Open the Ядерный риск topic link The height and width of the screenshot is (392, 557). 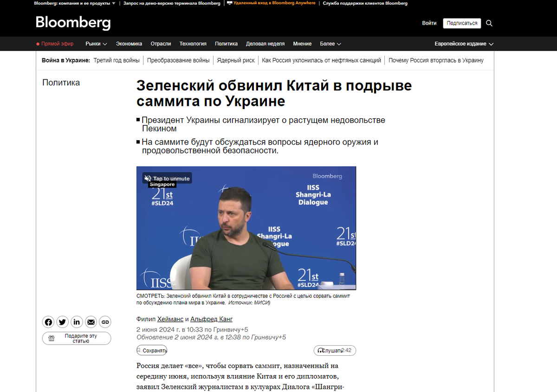pyautogui.click(x=236, y=60)
